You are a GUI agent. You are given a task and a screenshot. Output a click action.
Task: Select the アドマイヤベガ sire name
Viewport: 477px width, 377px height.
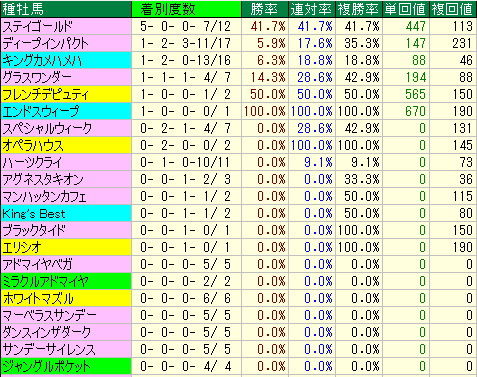click(x=37, y=264)
